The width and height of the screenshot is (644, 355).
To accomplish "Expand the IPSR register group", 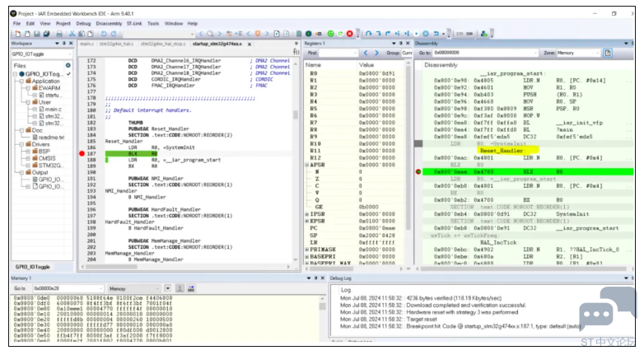I will coord(307,214).
